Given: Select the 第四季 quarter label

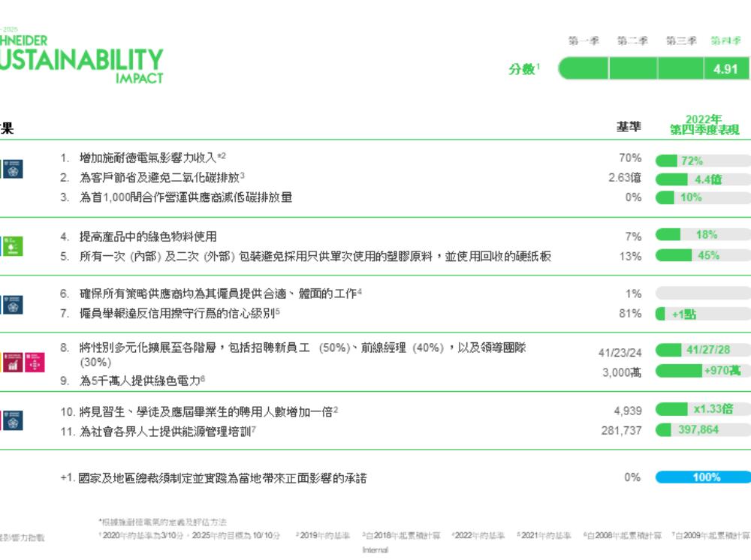Looking at the screenshot, I should (x=725, y=41).
